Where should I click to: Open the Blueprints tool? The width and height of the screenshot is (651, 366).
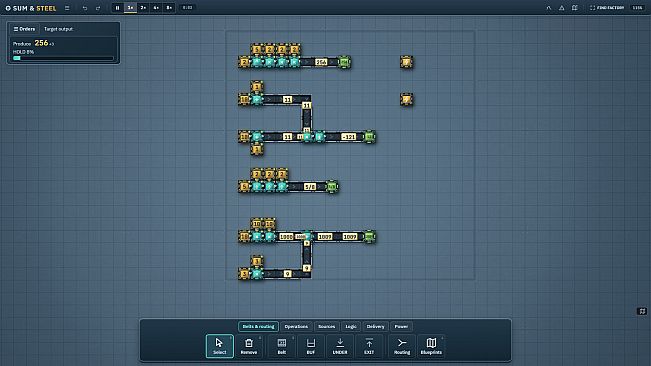coord(431,346)
